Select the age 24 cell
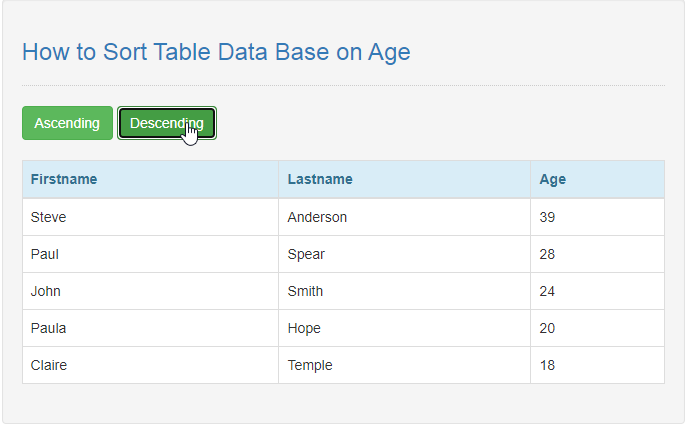The height and width of the screenshot is (425, 685). (598, 291)
